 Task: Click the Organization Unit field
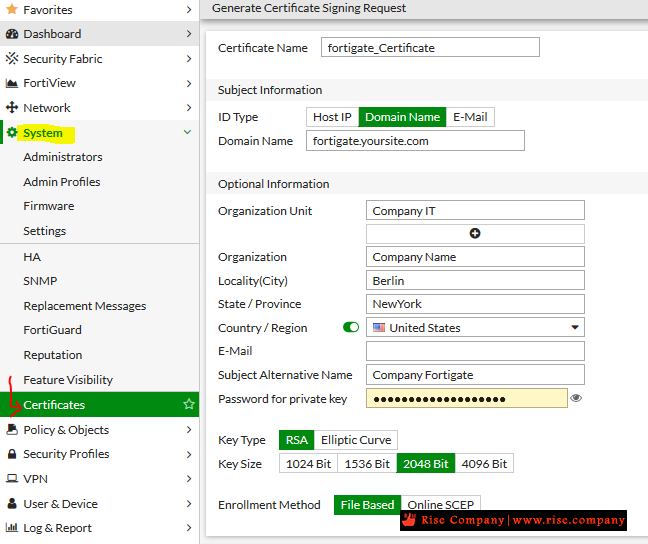tap(475, 210)
